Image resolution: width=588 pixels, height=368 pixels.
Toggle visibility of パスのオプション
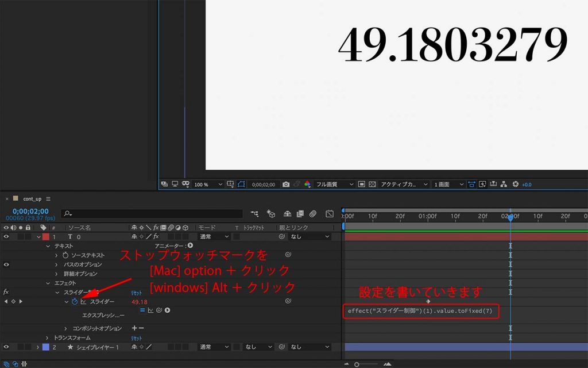(6, 264)
